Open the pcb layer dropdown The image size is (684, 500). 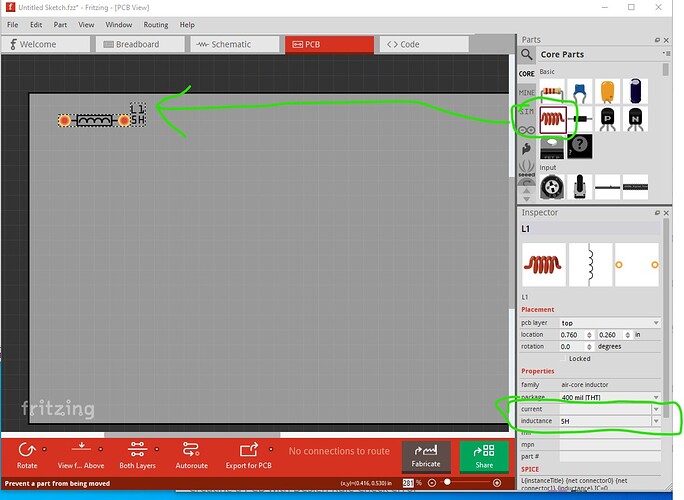pyautogui.click(x=610, y=323)
